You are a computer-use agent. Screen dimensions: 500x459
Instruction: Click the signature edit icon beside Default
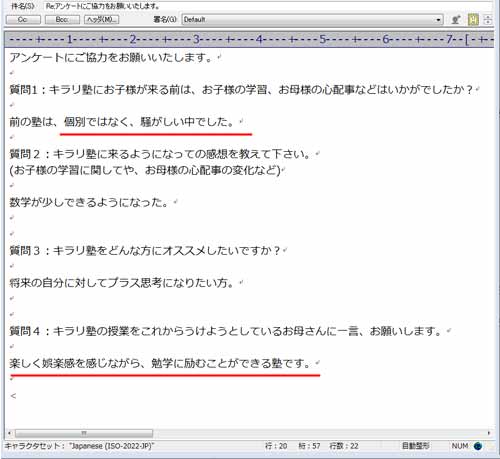456,20
